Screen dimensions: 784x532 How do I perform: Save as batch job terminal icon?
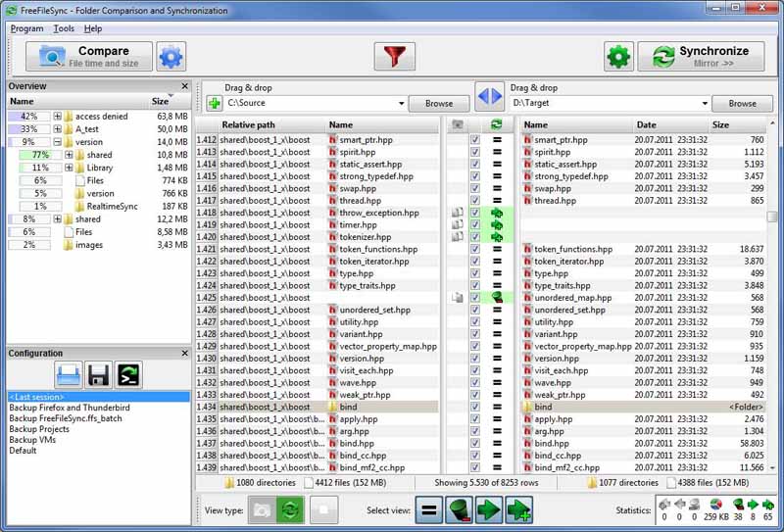[x=128, y=374]
